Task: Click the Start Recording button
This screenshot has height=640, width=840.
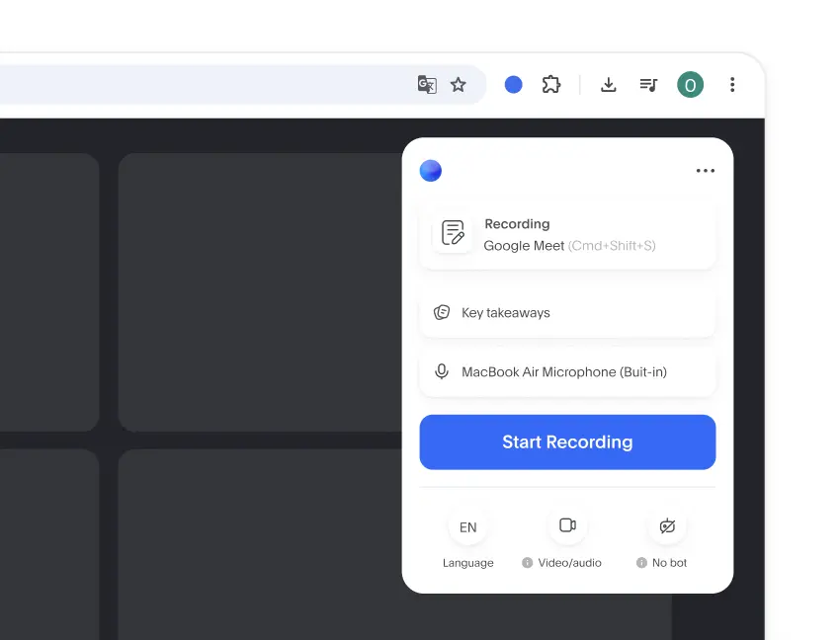Action: (567, 441)
